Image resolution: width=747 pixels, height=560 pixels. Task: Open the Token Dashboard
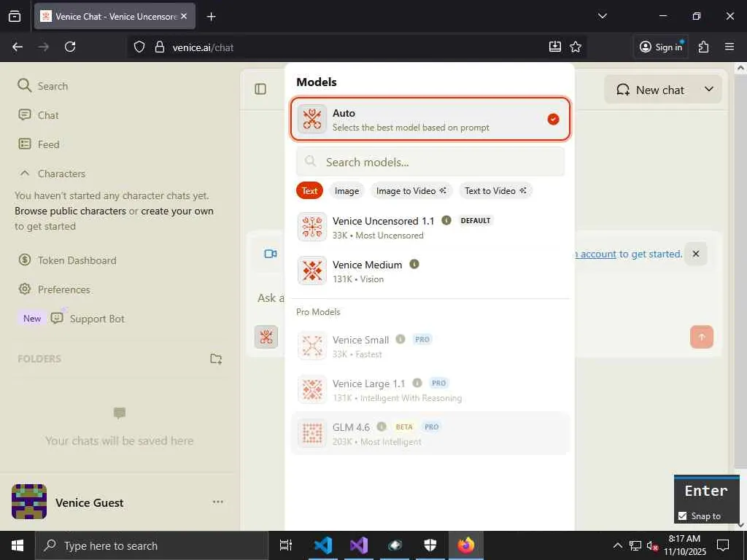(67, 260)
